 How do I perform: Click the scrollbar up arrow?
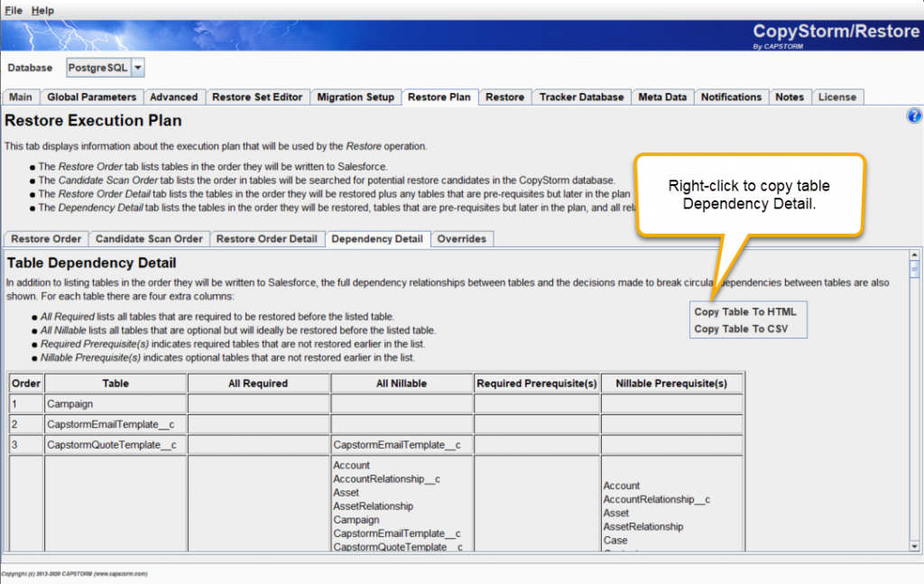click(914, 255)
